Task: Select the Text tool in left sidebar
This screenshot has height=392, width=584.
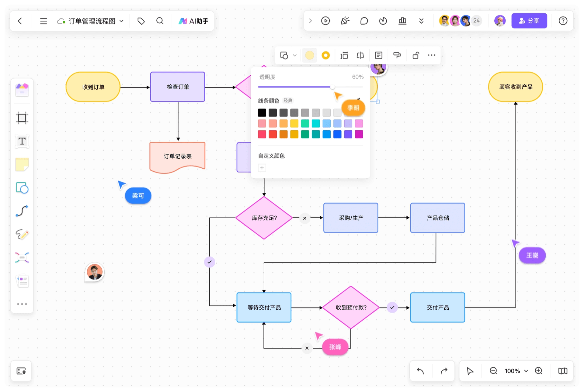Action: click(x=22, y=141)
